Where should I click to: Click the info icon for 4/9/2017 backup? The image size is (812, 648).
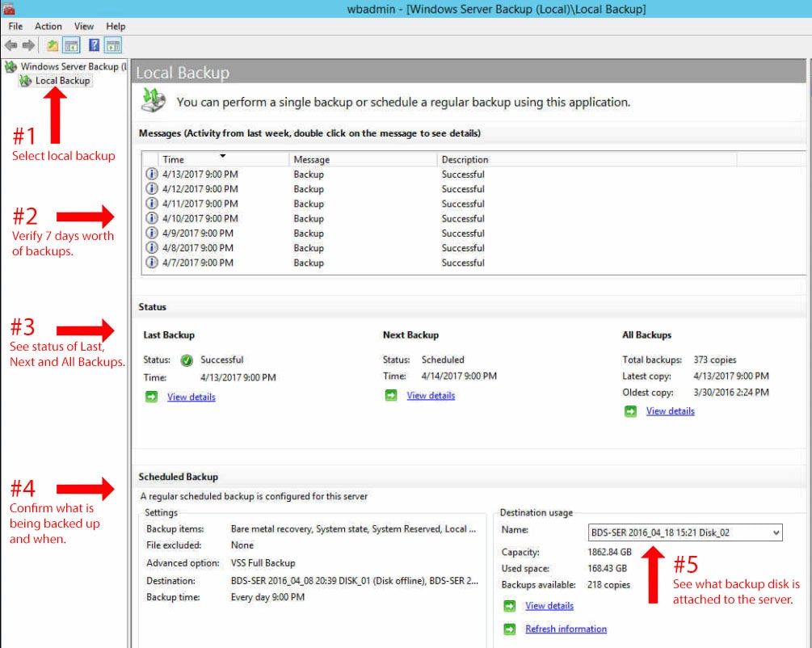[x=151, y=233]
